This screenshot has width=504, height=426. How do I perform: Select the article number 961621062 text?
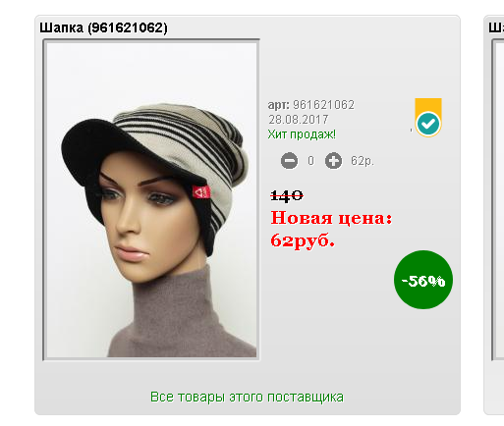323,105
